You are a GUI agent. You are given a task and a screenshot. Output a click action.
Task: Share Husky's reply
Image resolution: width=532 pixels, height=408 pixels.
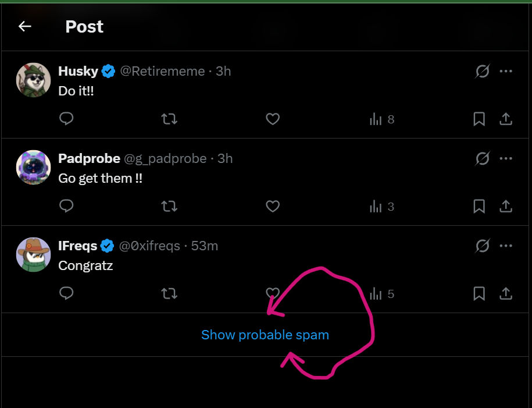[505, 119]
